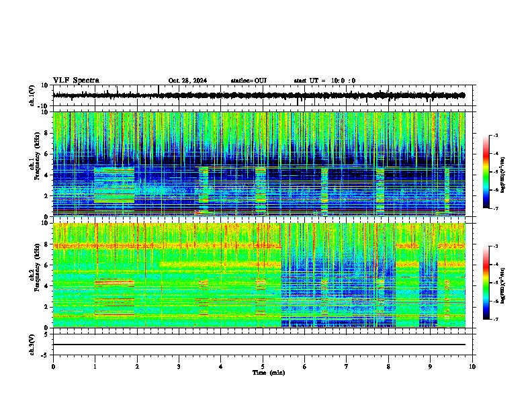
Task: Click the 'VLF Spectra' plot title
Action: pyautogui.click(x=76, y=81)
